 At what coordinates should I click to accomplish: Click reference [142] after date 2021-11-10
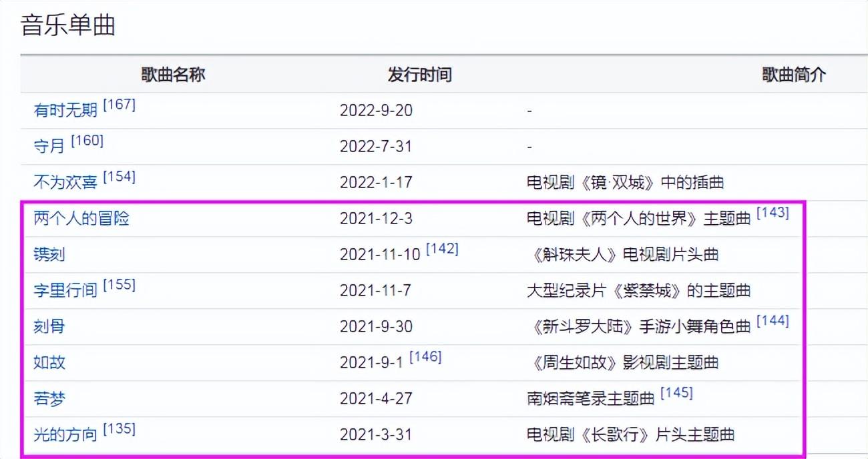point(442,249)
